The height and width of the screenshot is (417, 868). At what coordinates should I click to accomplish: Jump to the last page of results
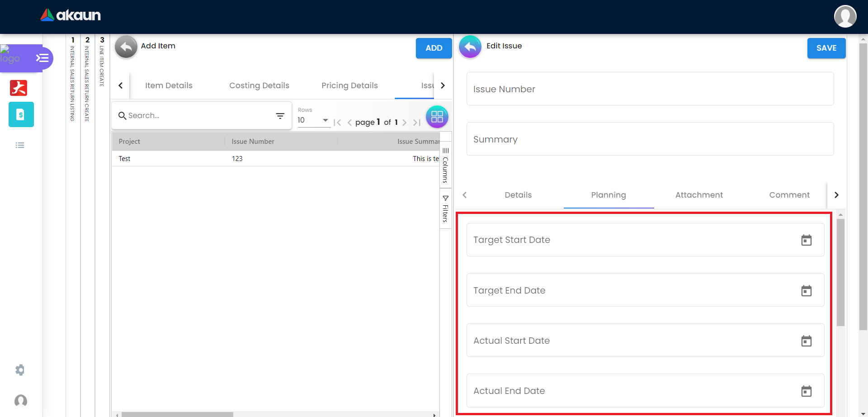pyautogui.click(x=417, y=123)
